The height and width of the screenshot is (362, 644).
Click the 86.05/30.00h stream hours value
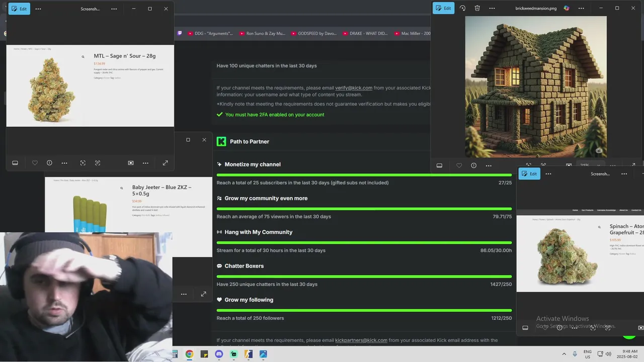[496, 250]
